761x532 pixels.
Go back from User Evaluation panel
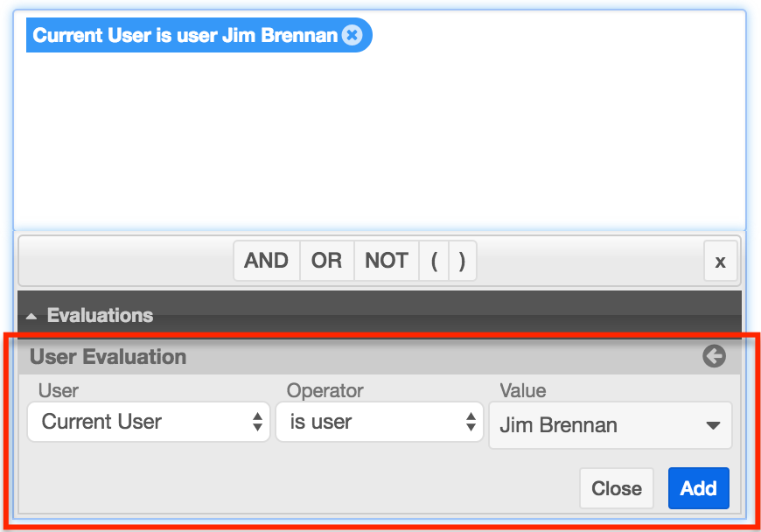point(714,356)
